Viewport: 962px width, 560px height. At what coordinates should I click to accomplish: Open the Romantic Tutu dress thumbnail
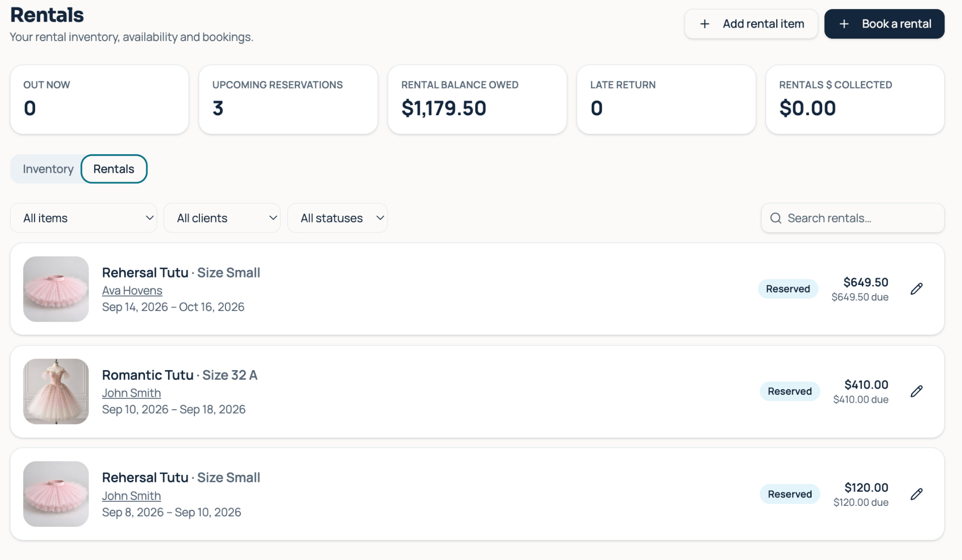[56, 391]
